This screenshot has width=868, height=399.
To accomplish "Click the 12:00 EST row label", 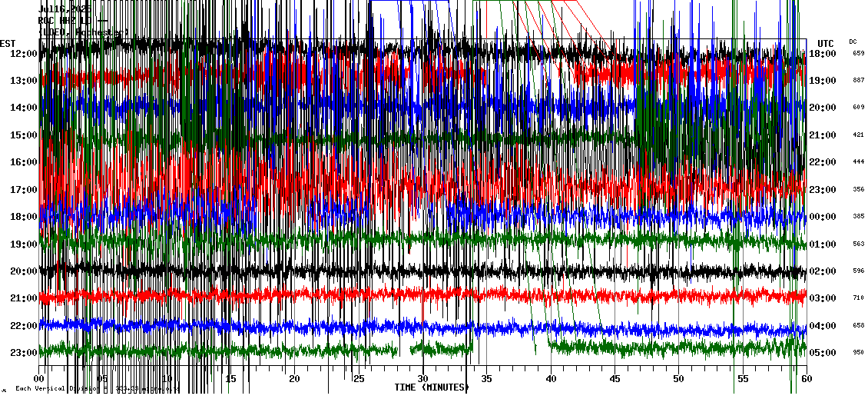I will coord(23,53).
